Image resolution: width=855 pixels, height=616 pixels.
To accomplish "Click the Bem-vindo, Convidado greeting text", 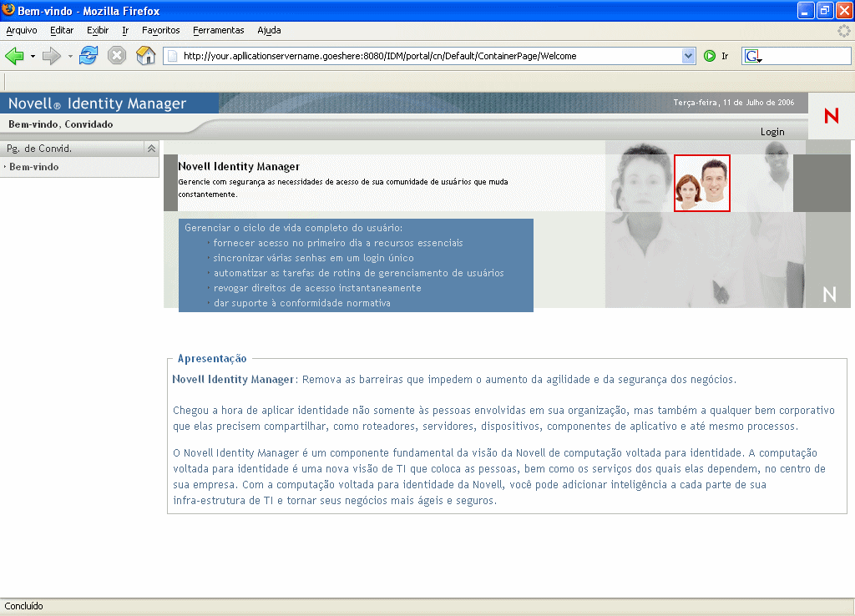I will coord(60,124).
